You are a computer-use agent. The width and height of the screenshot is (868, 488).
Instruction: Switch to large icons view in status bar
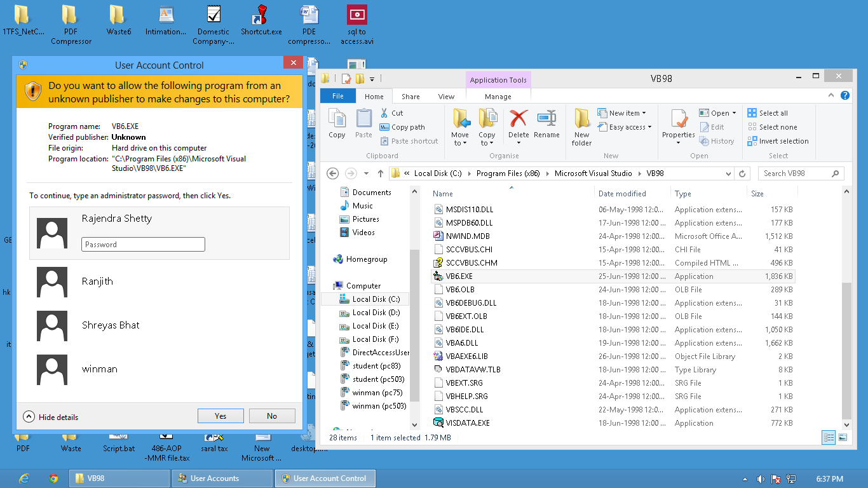844,437
